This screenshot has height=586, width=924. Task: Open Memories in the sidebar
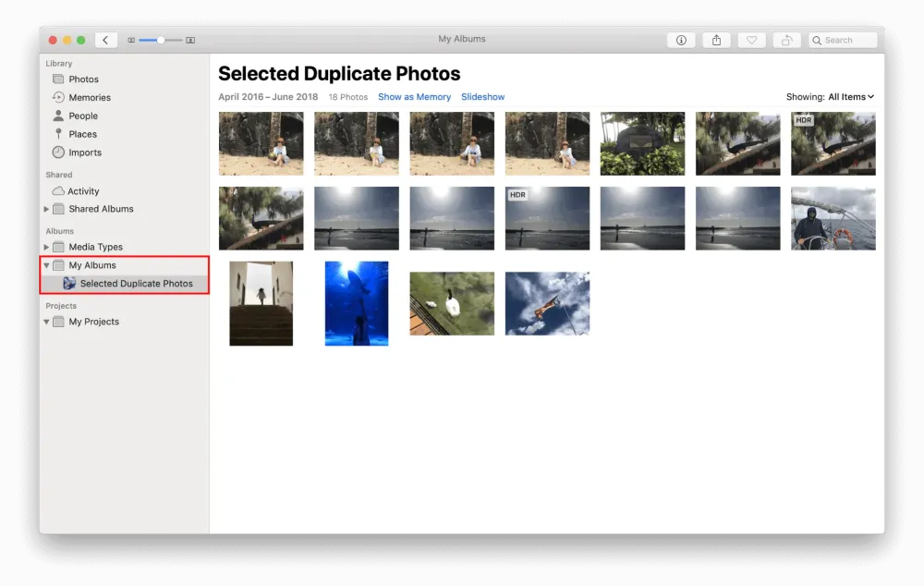[x=89, y=98]
